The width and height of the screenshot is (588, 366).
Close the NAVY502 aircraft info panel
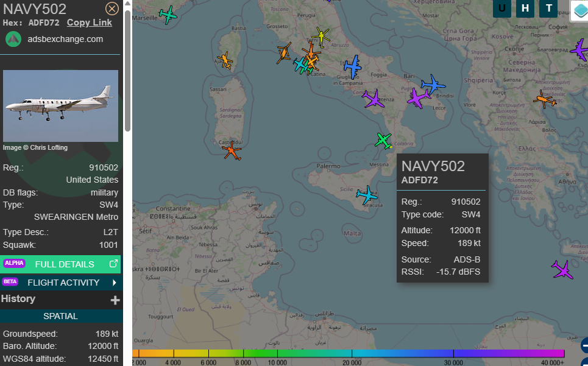[112, 9]
